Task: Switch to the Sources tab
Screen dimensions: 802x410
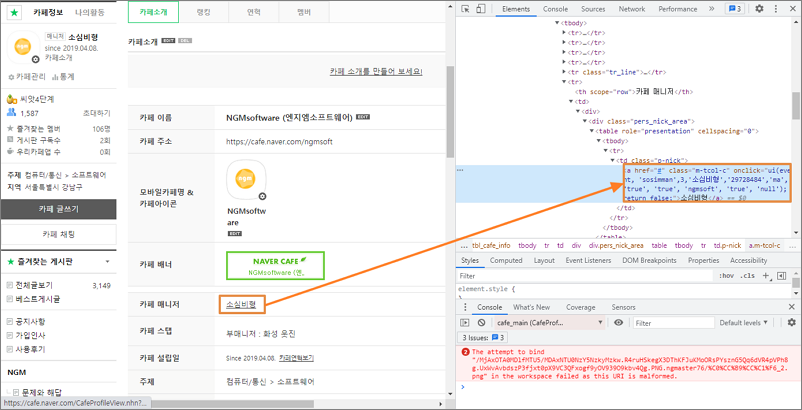Action: 593,9
